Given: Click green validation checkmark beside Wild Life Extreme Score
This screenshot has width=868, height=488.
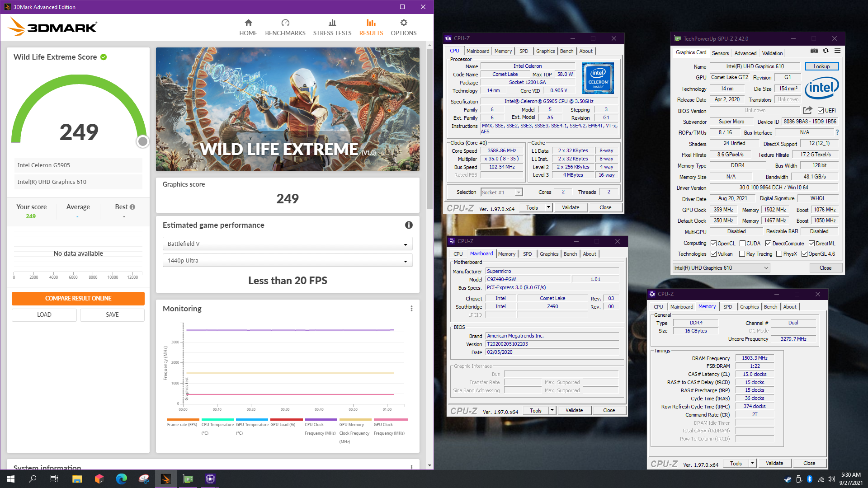Looking at the screenshot, I should (x=104, y=57).
